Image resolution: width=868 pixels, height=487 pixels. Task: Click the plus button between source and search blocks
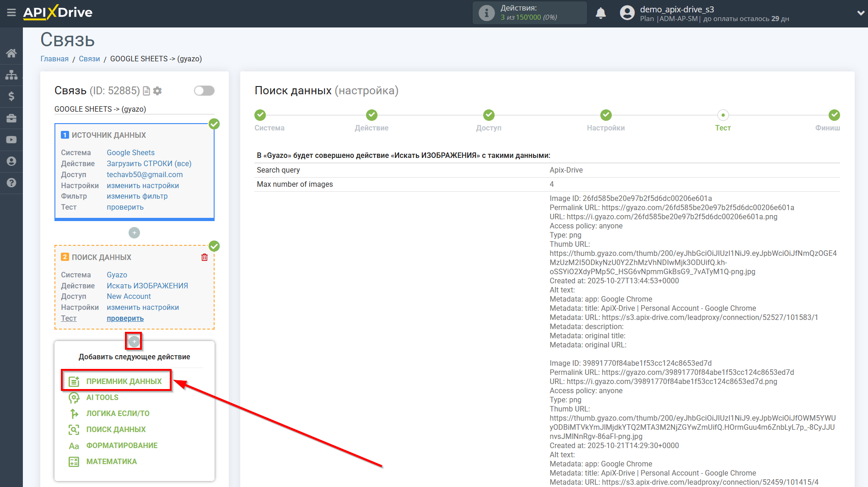tap(134, 233)
